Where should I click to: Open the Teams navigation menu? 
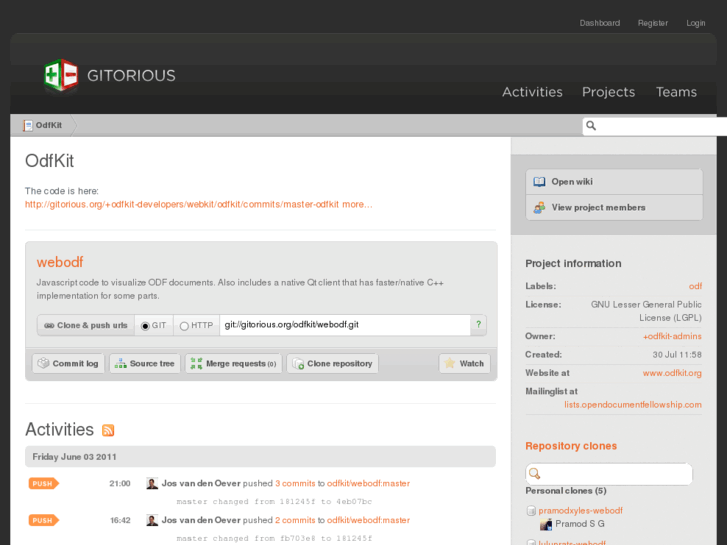point(676,92)
